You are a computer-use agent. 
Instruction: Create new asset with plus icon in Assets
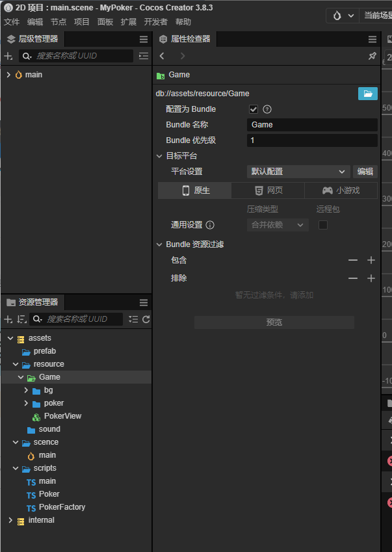tap(8, 319)
